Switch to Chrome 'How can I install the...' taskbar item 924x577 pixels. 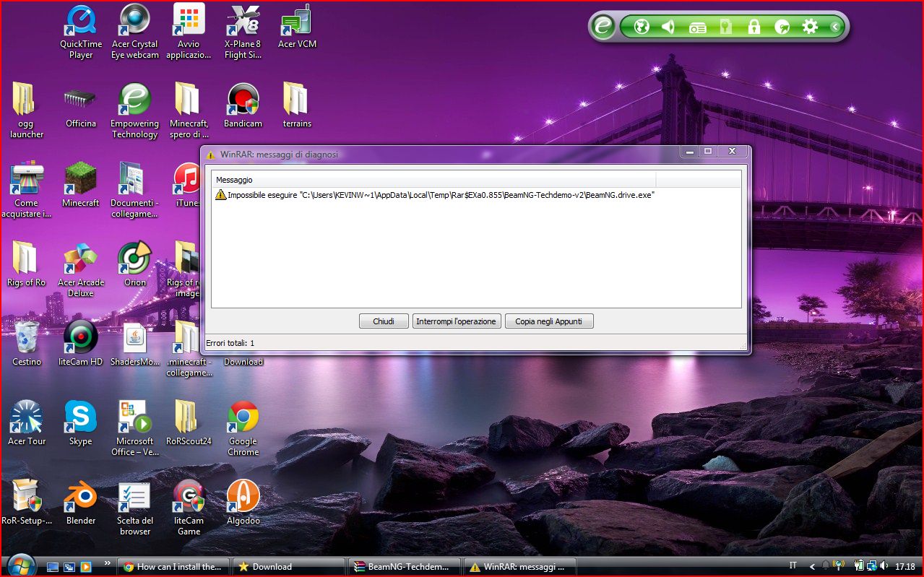[173, 567]
